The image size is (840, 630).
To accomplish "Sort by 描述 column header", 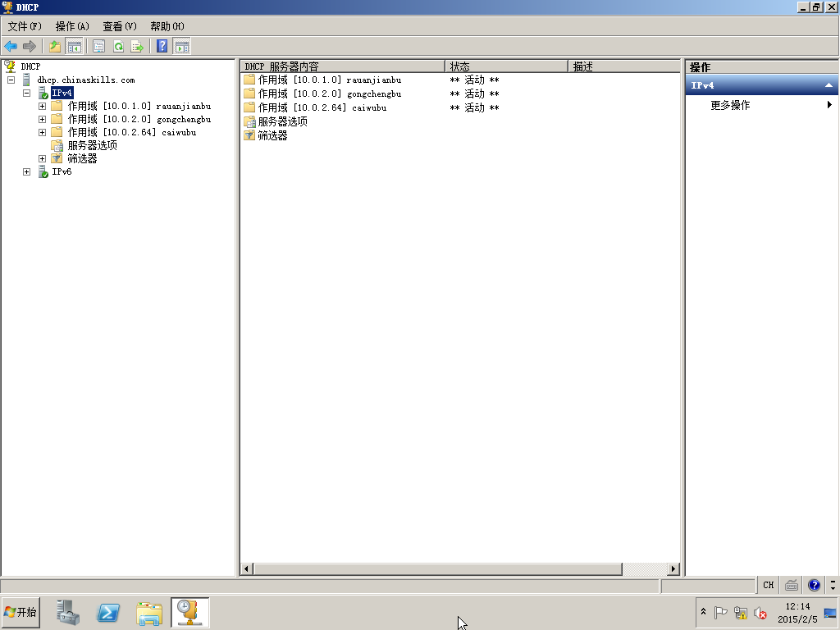I will [x=624, y=66].
